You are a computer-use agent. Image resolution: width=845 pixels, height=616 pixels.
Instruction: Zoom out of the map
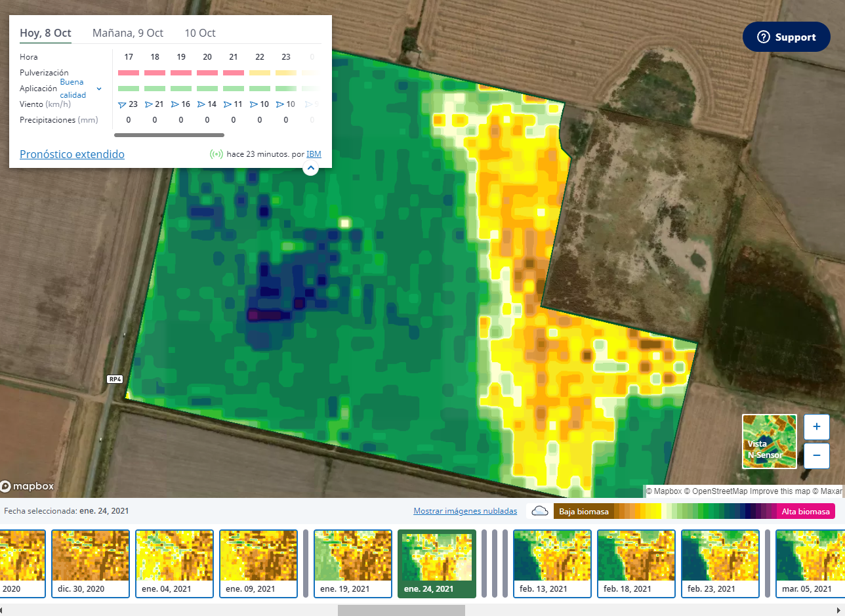[x=816, y=455]
